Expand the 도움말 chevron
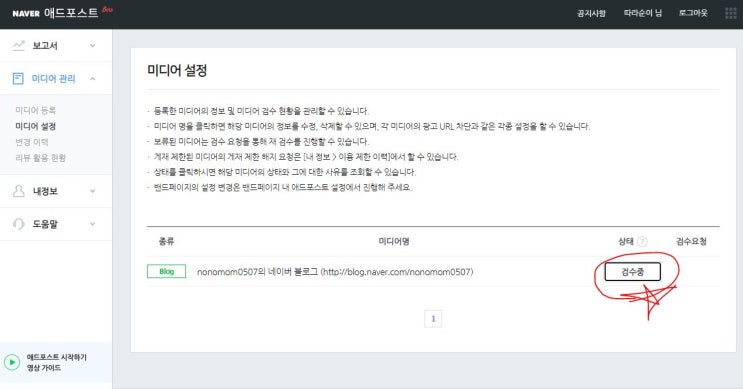This screenshot has height=389, width=743. pyautogui.click(x=93, y=224)
